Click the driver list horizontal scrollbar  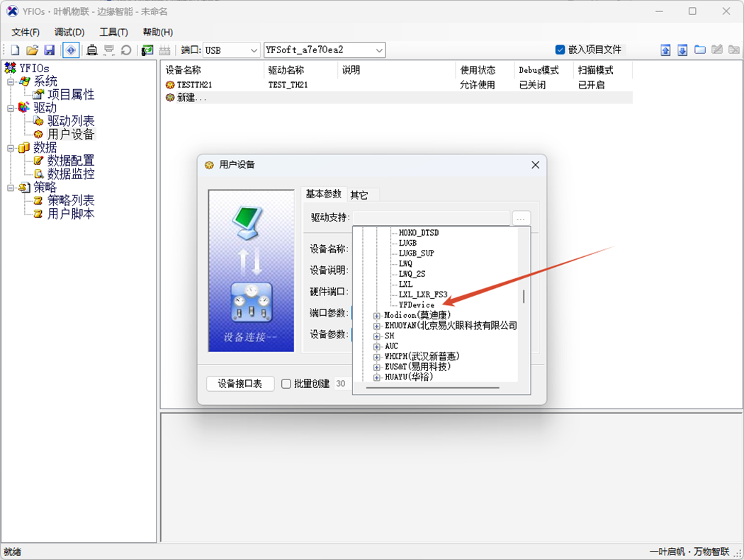[x=433, y=387]
